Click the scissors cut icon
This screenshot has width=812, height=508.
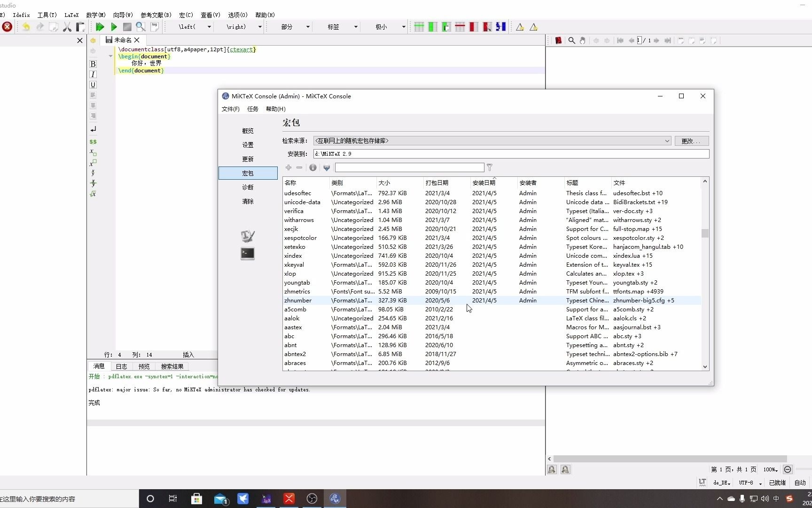(x=67, y=27)
